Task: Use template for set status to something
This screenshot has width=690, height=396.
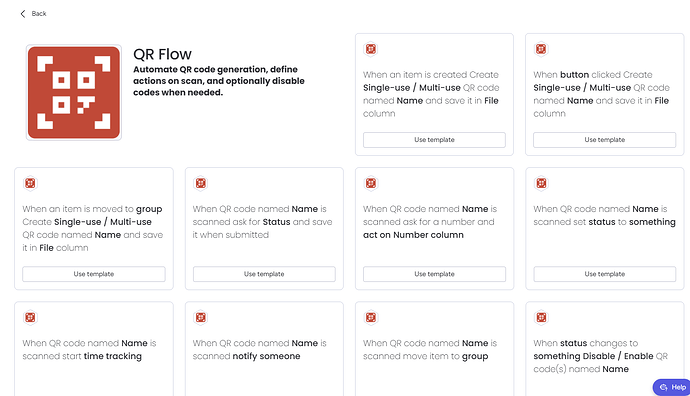Action: pos(605,274)
